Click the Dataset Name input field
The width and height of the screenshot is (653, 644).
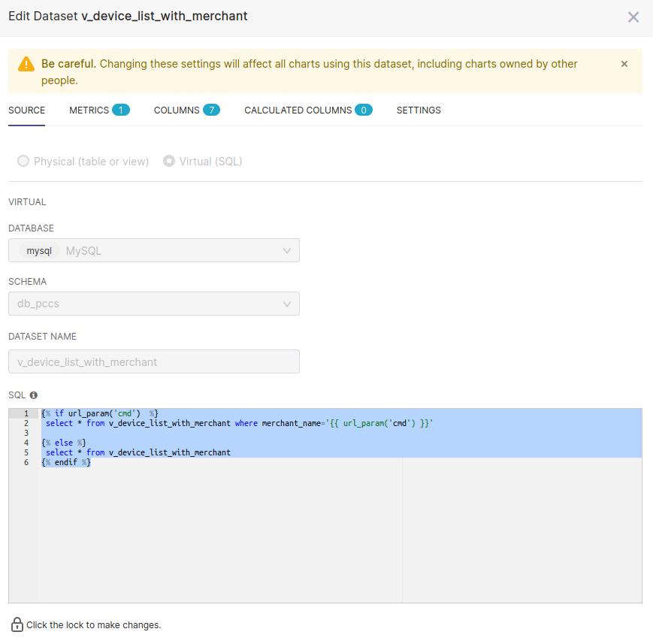[x=154, y=361]
